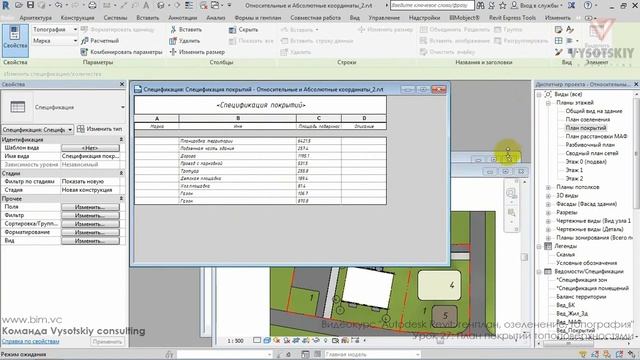Screen dimensions: 640x360
Task: Collapse the Прочее properties section
Action: 121,199
